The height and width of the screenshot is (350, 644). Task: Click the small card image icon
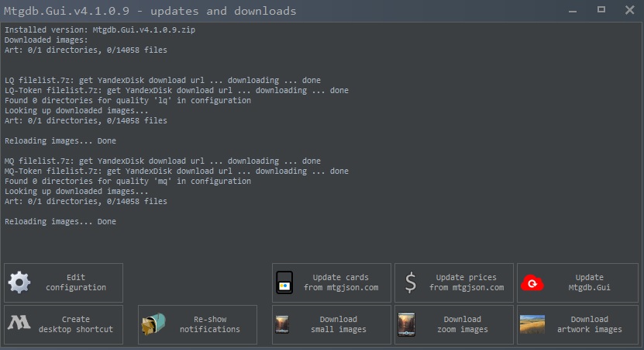point(283,324)
